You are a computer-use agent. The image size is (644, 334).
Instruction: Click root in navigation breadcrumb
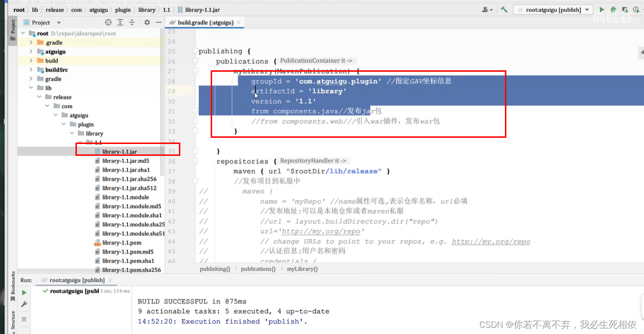[19, 10]
